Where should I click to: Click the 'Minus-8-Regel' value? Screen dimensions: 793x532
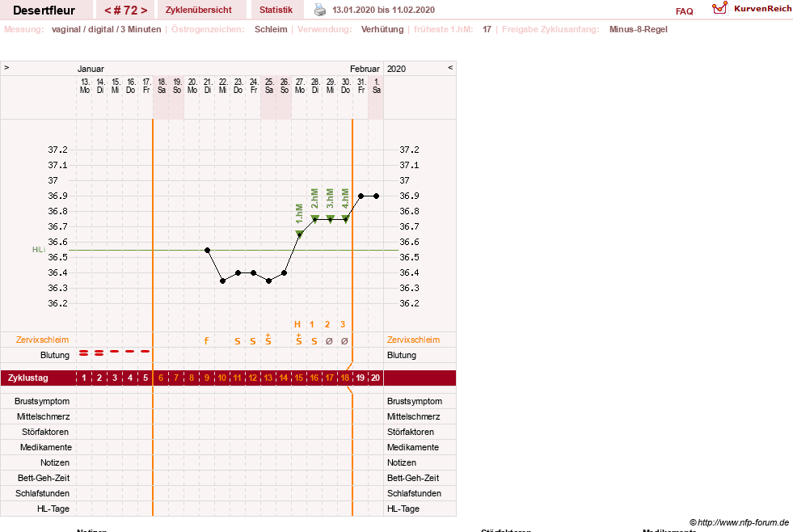click(x=639, y=29)
